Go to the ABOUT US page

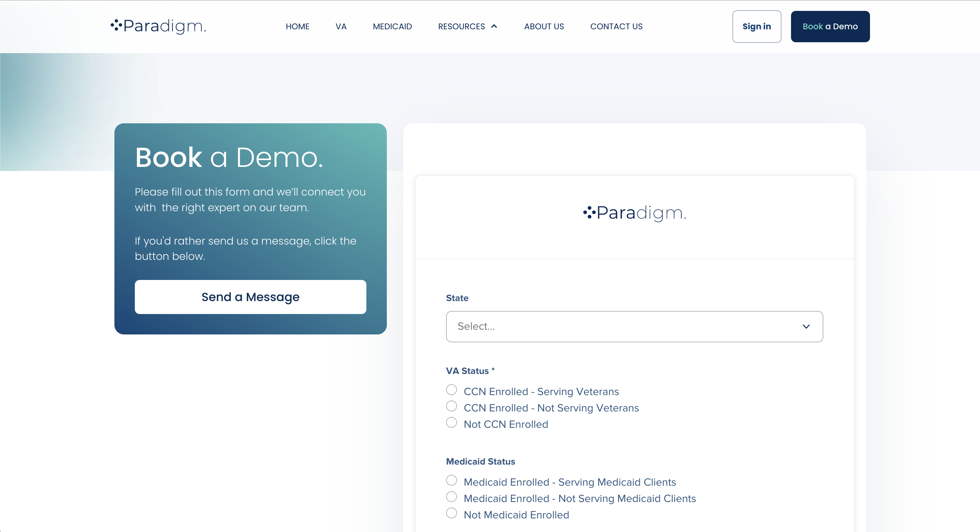pos(544,26)
